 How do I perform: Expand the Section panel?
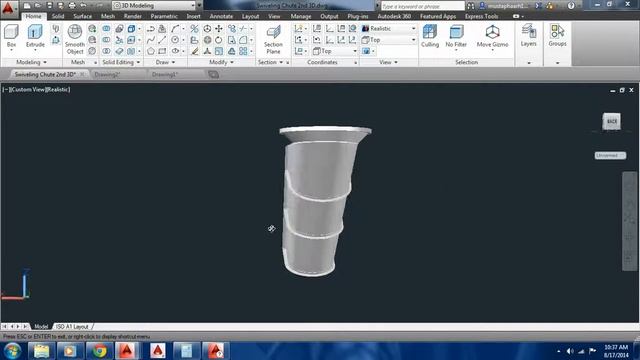tap(270, 62)
